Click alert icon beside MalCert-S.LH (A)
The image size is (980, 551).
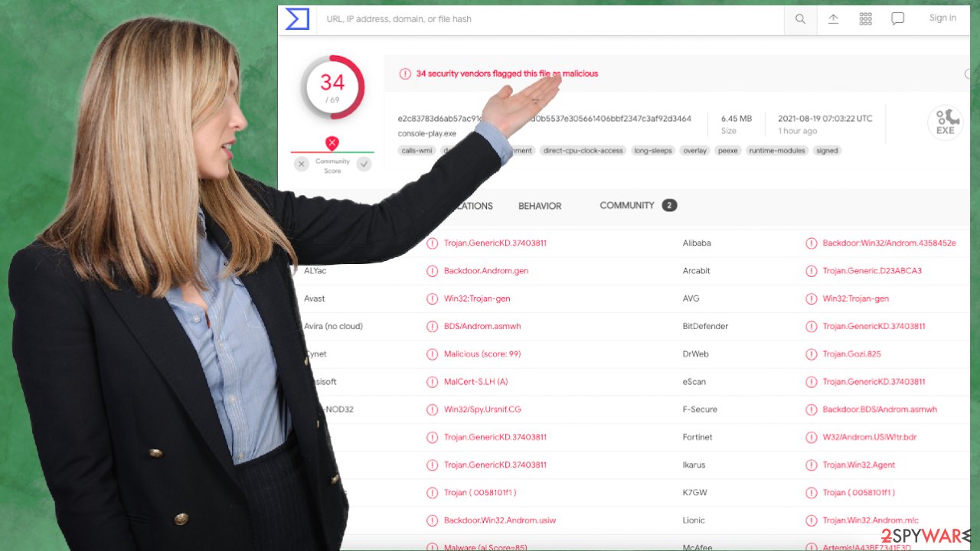tap(433, 382)
